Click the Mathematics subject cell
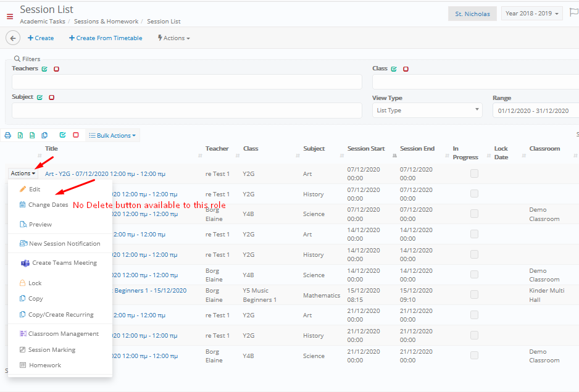This screenshot has width=579, height=392. click(x=322, y=295)
